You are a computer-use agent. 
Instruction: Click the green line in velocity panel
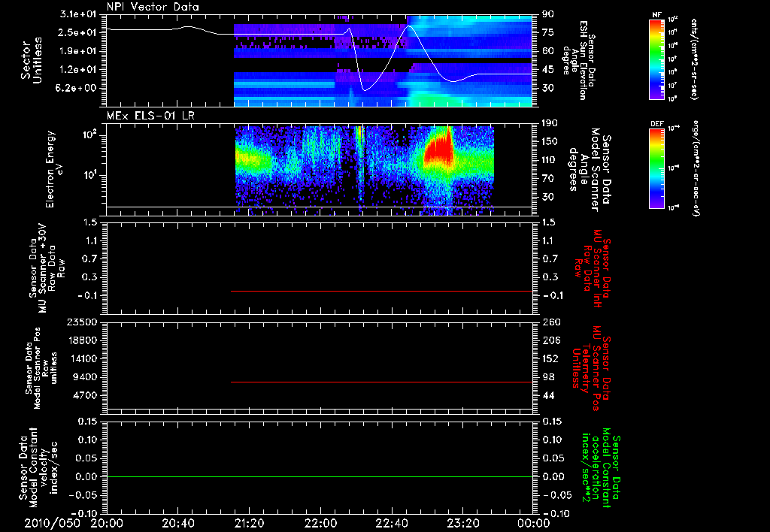tap(320, 476)
